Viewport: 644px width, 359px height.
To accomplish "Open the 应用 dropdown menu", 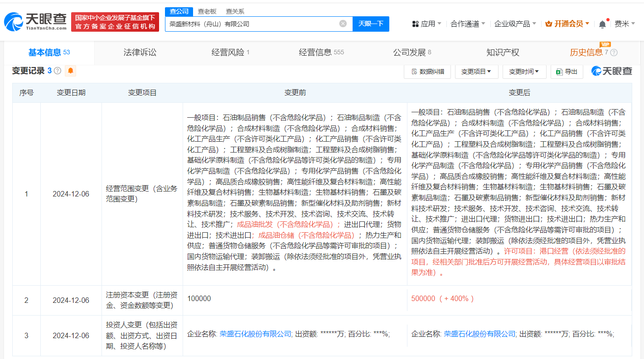I will tap(427, 24).
